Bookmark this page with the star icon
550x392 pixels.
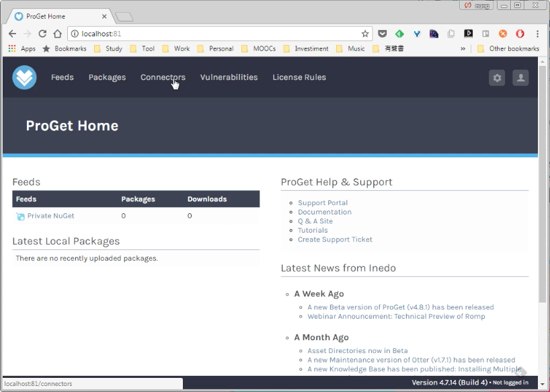(x=365, y=34)
